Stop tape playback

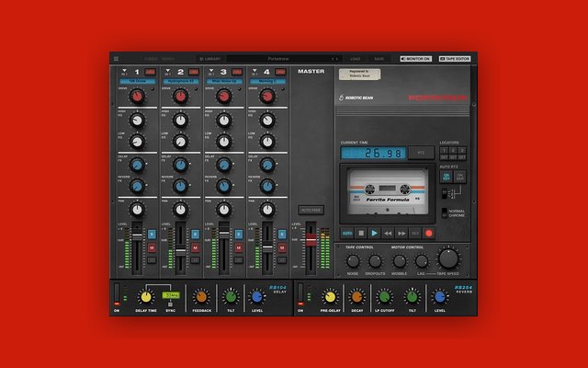pyautogui.click(x=361, y=233)
